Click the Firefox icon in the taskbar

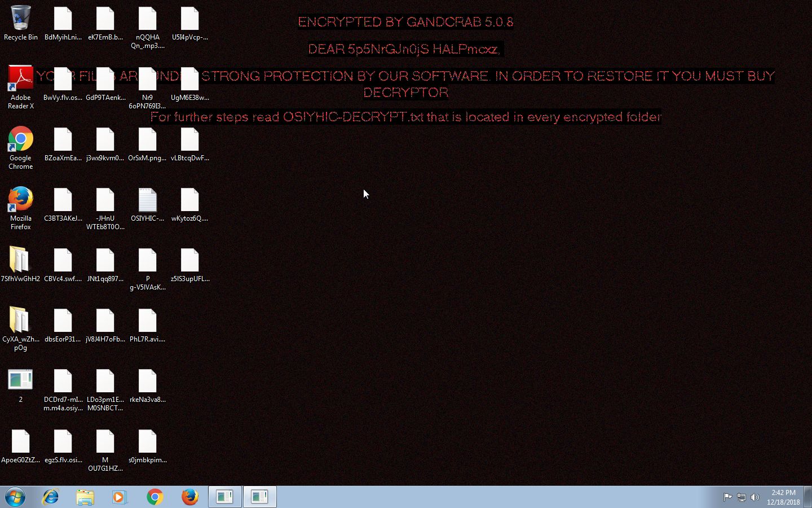click(x=189, y=497)
